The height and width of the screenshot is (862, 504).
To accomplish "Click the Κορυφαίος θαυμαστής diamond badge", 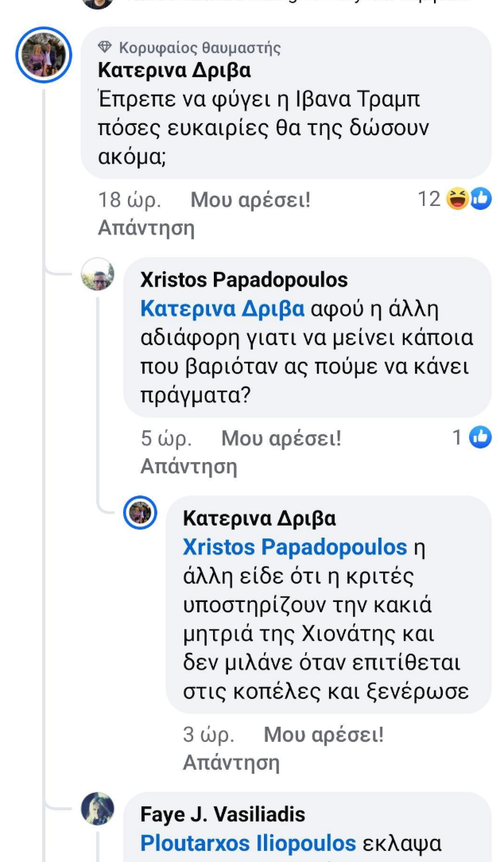I will tap(103, 49).
